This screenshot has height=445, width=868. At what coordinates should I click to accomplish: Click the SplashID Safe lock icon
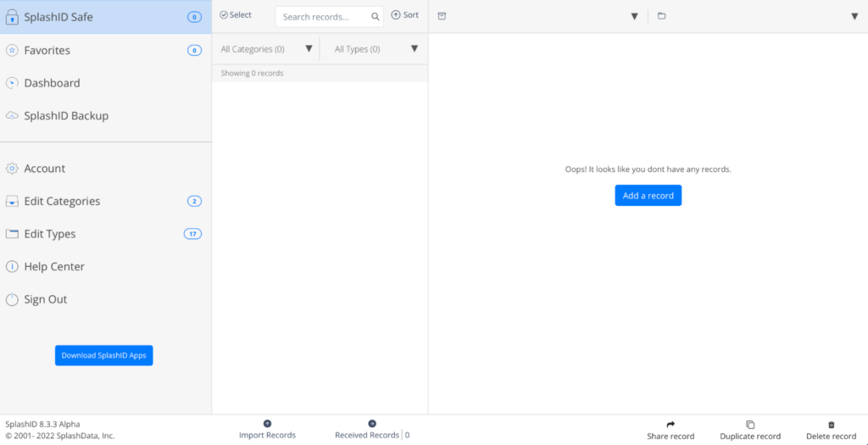(12, 17)
